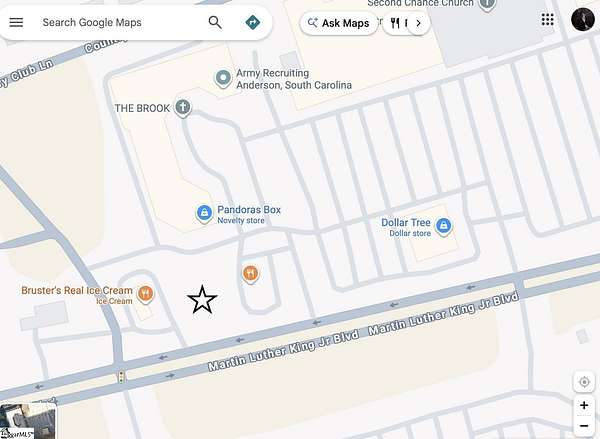Zoom in with the plus button

[584, 405]
